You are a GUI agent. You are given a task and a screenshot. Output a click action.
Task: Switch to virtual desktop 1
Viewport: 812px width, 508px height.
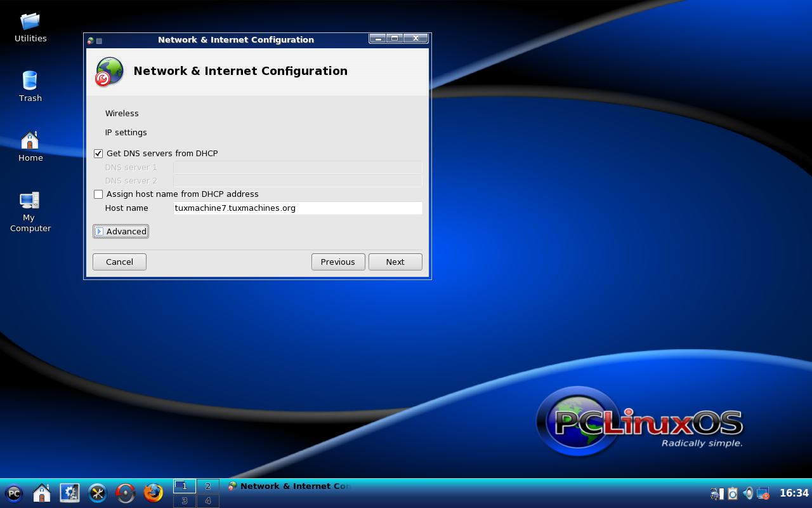point(185,486)
